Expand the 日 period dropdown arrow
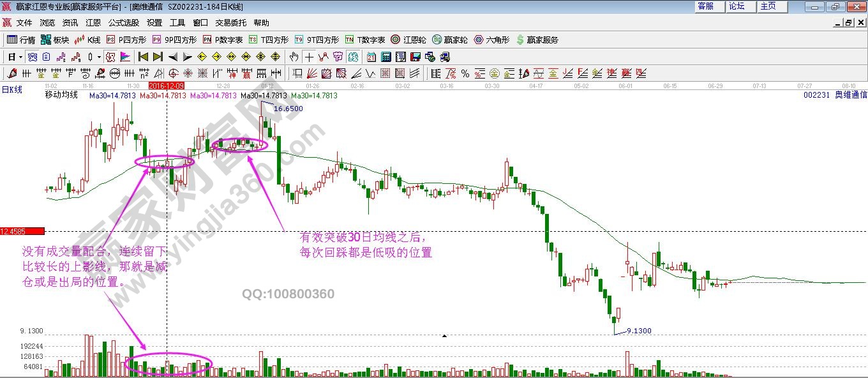 [x=20, y=56]
